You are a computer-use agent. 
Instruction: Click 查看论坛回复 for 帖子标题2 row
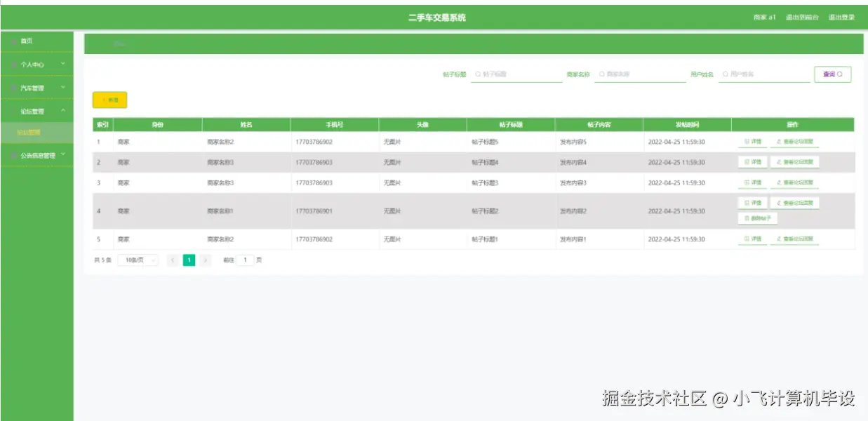point(794,203)
